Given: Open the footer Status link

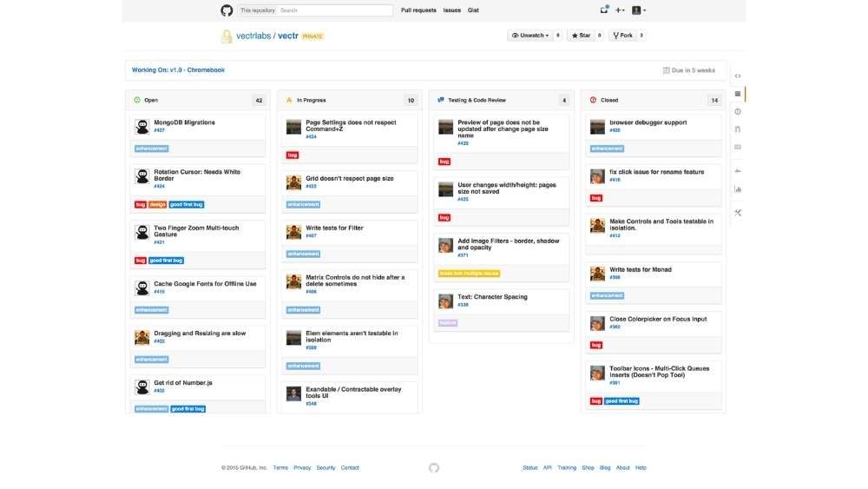Looking at the screenshot, I should point(529,468).
